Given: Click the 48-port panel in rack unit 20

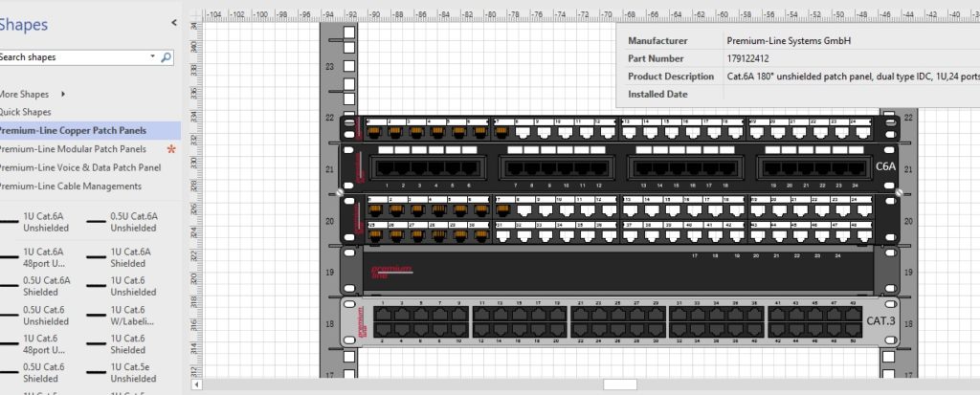Looking at the screenshot, I should click(x=619, y=219).
